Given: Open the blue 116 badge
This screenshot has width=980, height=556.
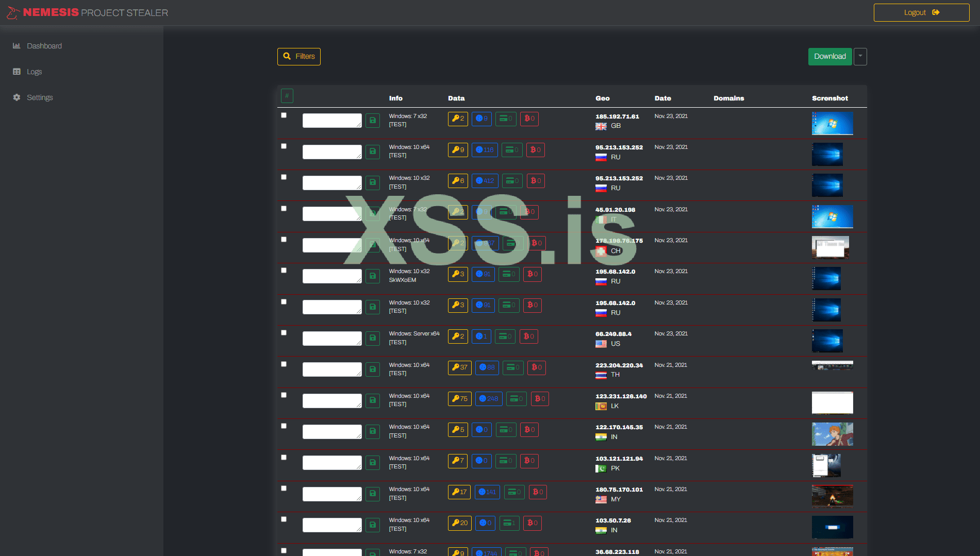Looking at the screenshot, I should coord(485,150).
